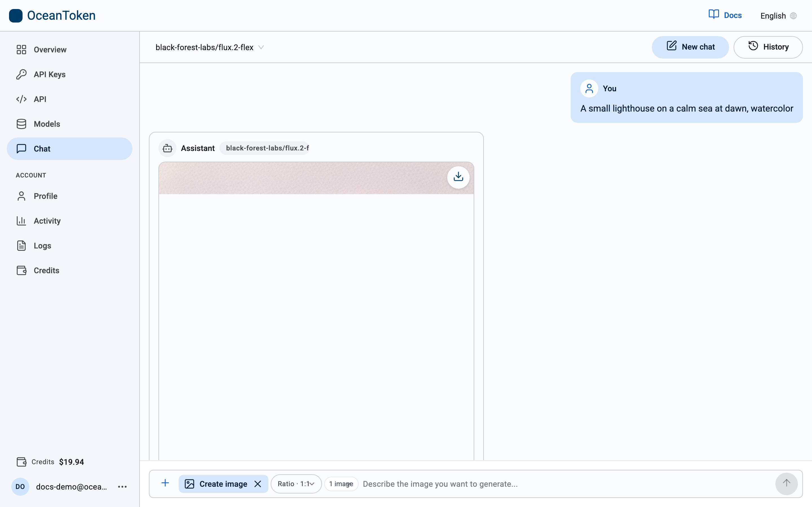Open chat History
Image resolution: width=812 pixels, height=507 pixels.
(x=768, y=47)
